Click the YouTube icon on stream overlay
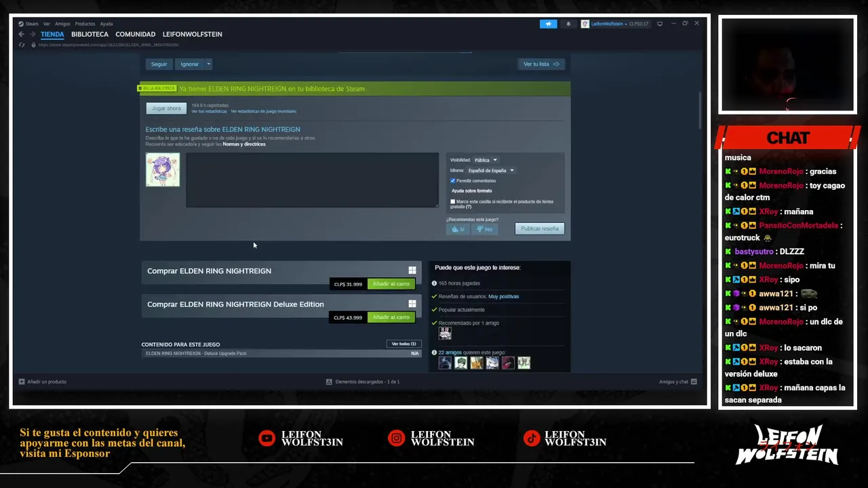This screenshot has width=868, height=488. pyautogui.click(x=267, y=439)
